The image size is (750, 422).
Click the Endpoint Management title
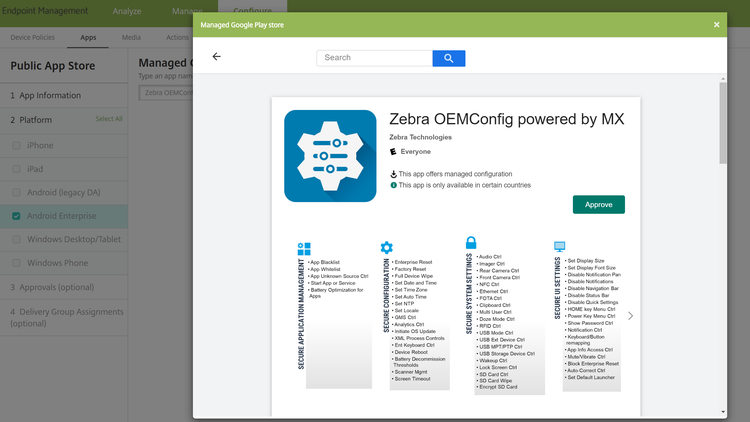(45, 11)
